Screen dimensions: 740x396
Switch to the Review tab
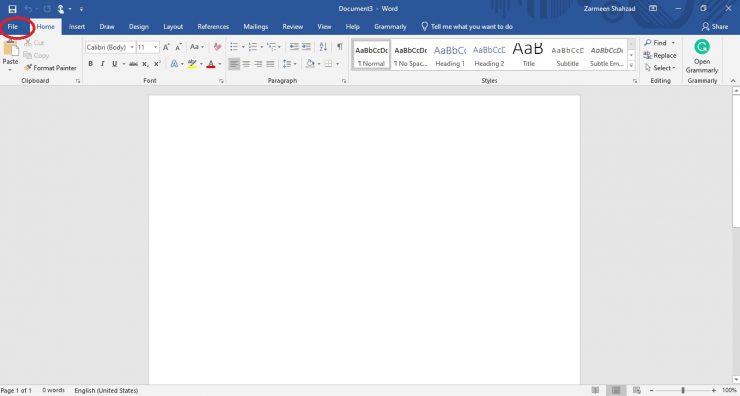293,26
